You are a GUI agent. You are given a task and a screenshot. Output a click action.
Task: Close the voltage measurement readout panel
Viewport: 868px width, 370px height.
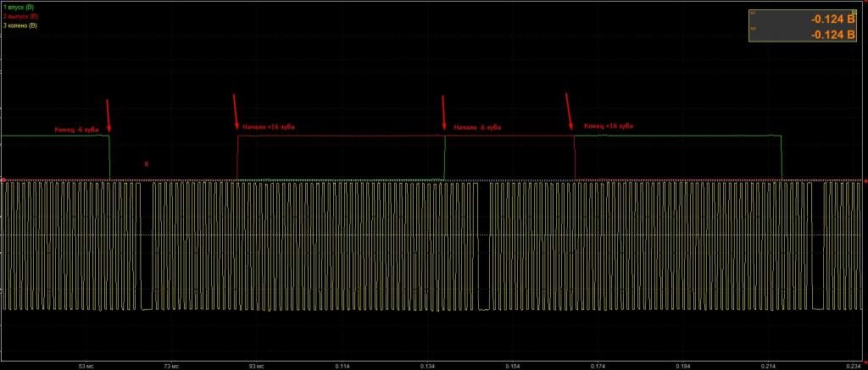click(x=854, y=12)
